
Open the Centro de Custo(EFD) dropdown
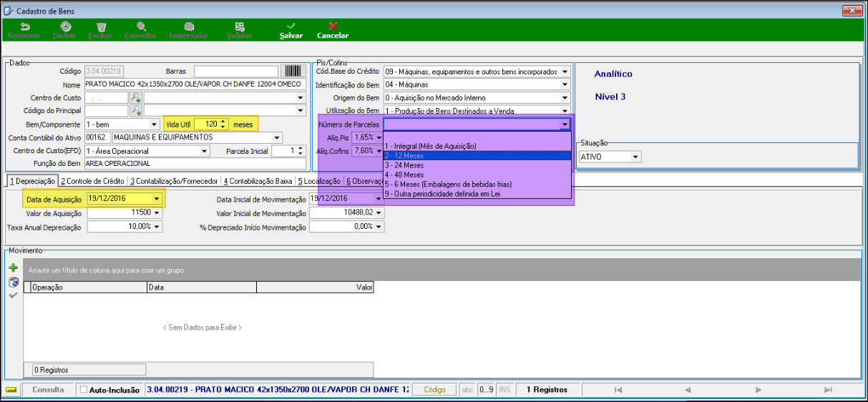(205, 151)
